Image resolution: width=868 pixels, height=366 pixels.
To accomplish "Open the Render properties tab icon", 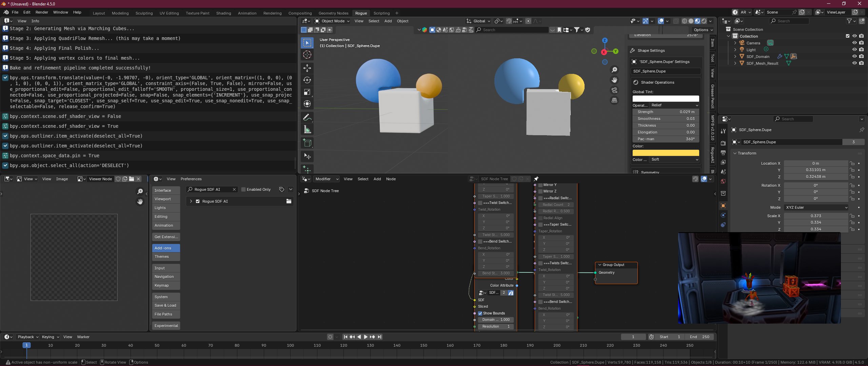I will [x=723, y=143].
